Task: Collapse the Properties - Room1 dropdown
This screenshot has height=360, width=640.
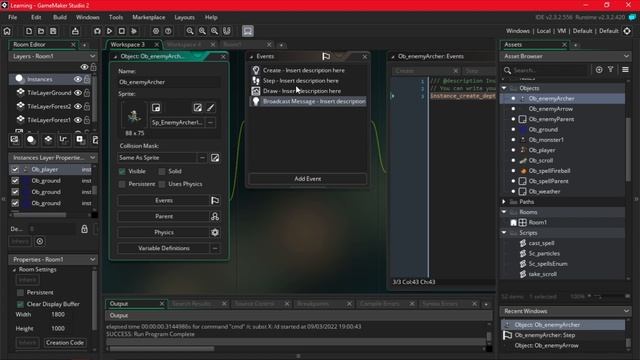Action: [x=93, y=260]
